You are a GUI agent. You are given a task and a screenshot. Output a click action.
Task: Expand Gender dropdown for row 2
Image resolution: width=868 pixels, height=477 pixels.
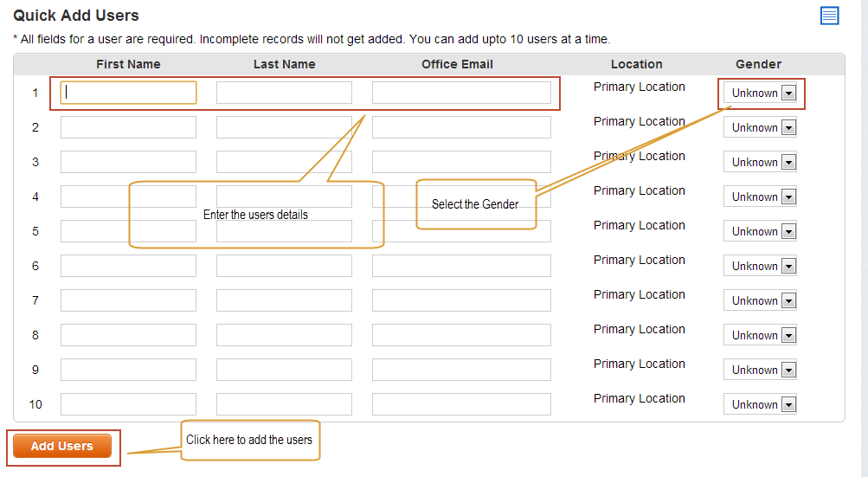pyautogui.click(x=760, y=127)
